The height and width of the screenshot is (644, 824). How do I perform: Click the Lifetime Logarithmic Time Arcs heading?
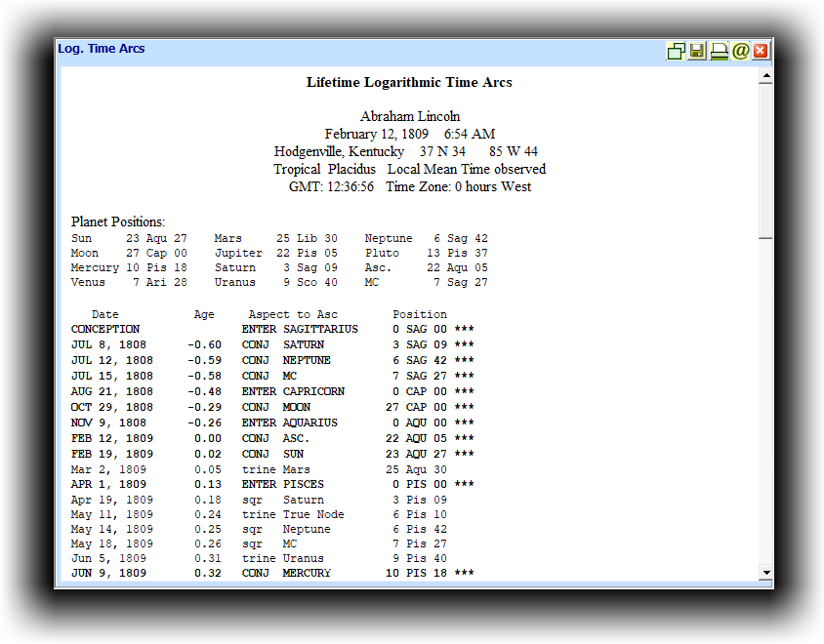409,83
